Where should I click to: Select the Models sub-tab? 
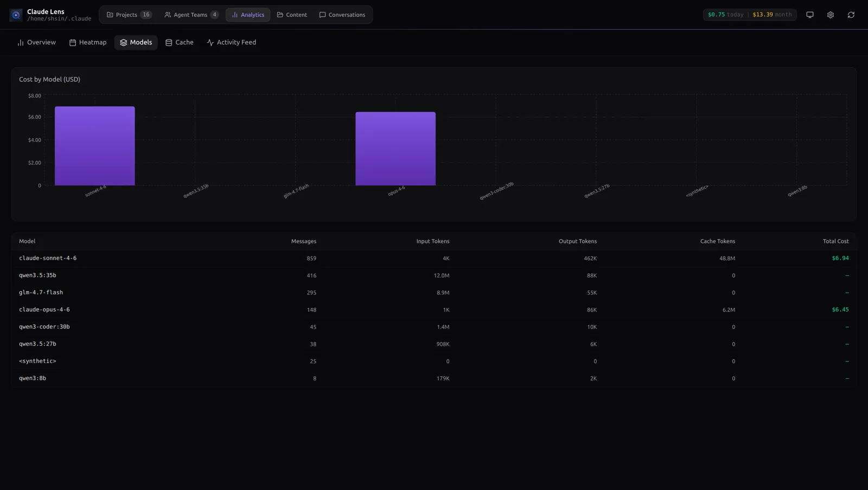(136, 42)
